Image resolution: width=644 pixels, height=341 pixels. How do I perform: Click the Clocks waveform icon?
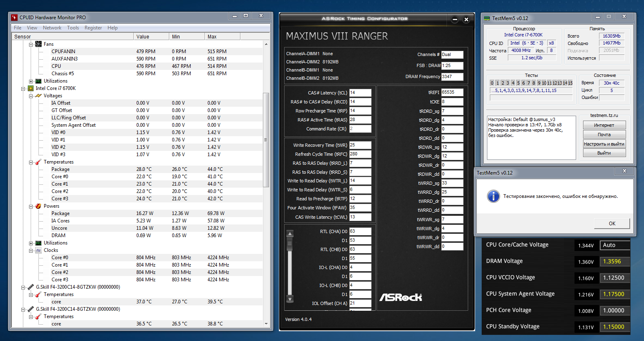pyautogui.click(x=38, y=250)
